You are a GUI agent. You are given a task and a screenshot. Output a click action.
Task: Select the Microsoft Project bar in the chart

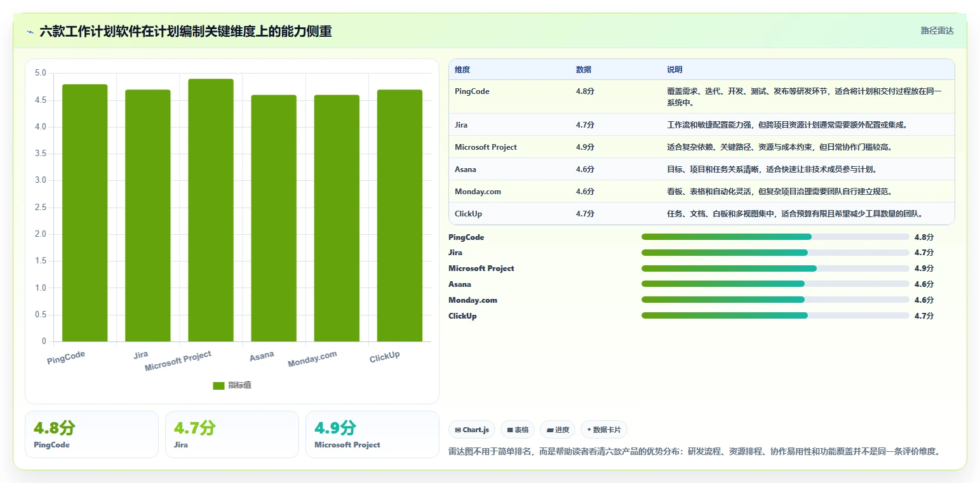point(210,211)
